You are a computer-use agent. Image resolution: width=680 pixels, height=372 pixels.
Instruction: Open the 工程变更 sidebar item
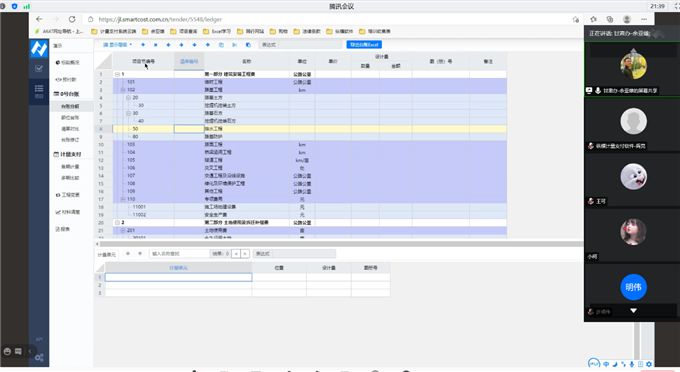[x=68, y=195]
